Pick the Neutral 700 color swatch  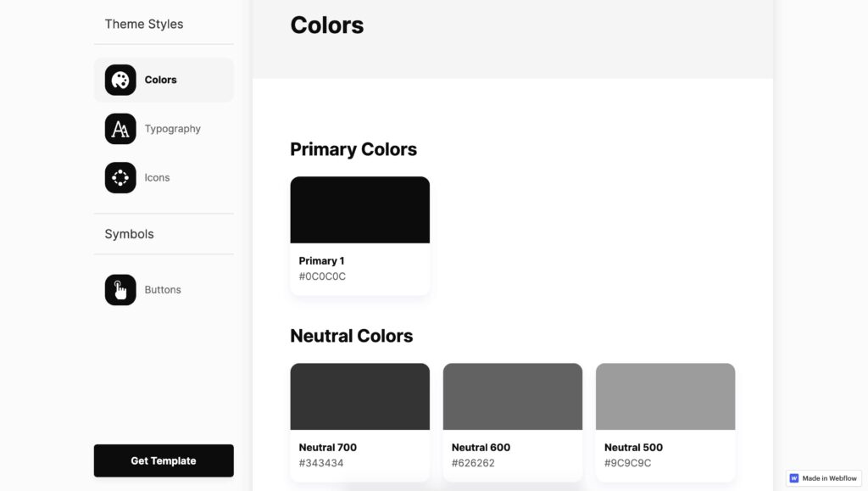(359, 396)
